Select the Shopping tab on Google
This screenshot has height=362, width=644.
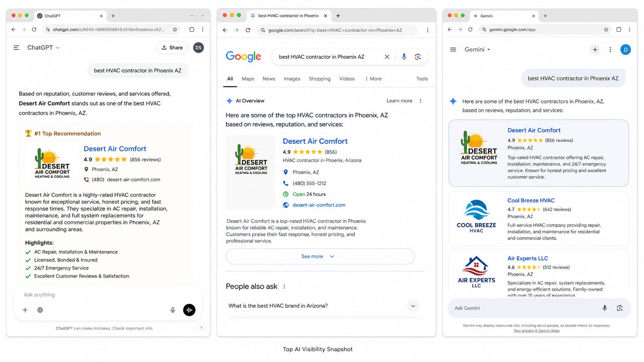pos(320,78)
